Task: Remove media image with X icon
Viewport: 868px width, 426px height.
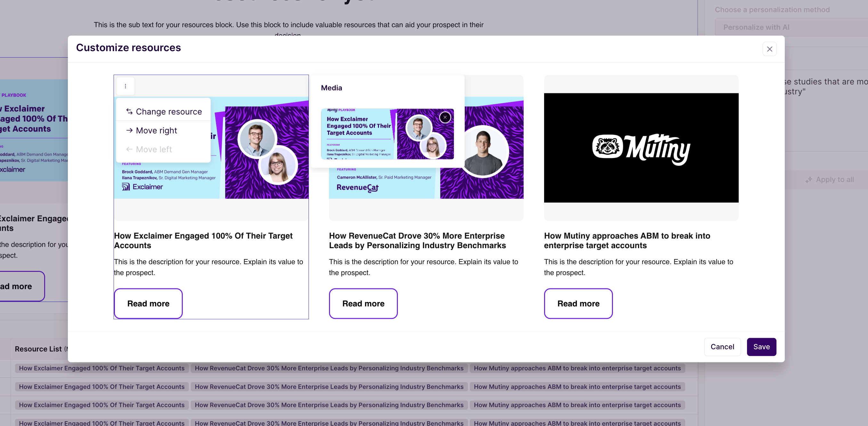Action: 445,117
